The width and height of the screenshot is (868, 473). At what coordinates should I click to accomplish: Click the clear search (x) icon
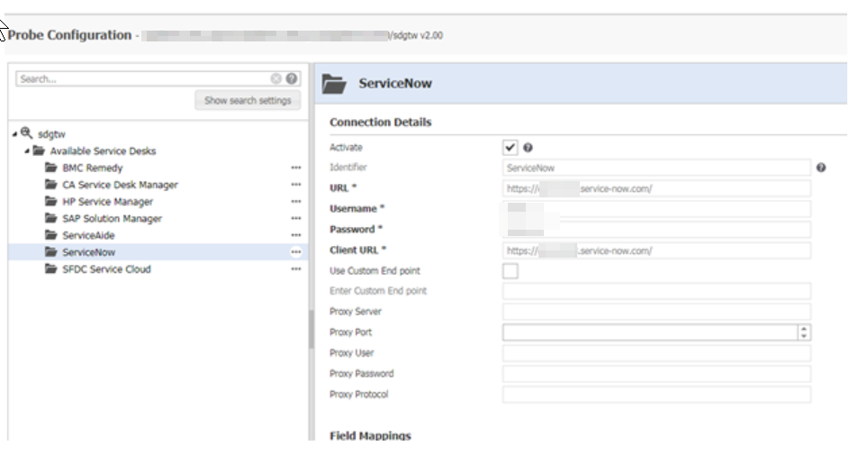tap(276, 79)
